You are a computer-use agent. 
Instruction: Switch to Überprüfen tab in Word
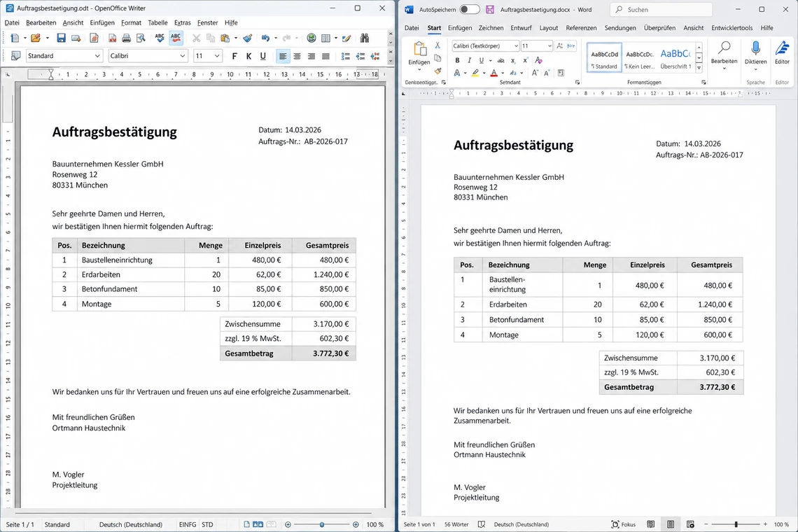(659, 28)
